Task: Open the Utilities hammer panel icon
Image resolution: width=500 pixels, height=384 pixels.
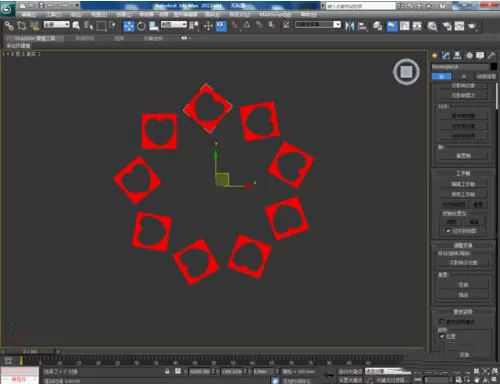Action: point(491,56)
